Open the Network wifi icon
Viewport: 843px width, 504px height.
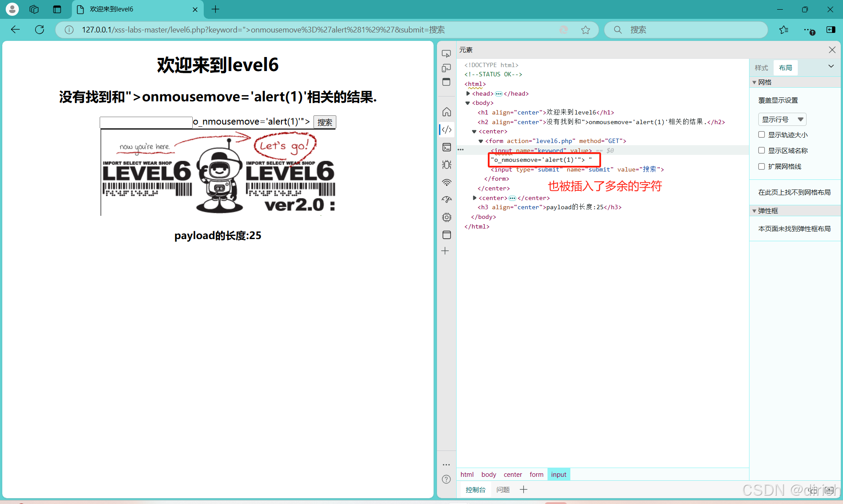447,182
